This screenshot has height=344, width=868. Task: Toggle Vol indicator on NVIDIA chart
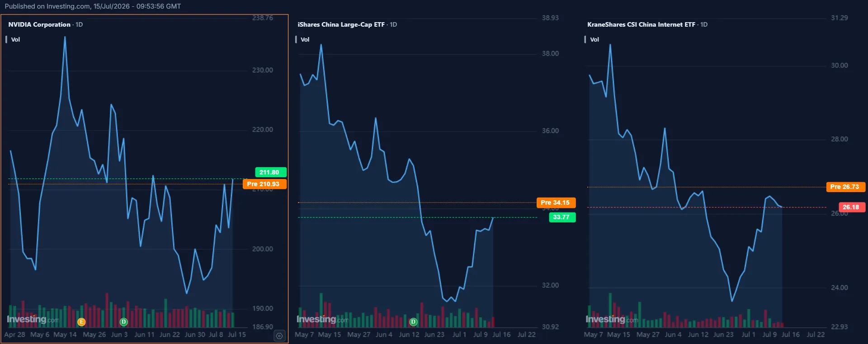[15, 40]
